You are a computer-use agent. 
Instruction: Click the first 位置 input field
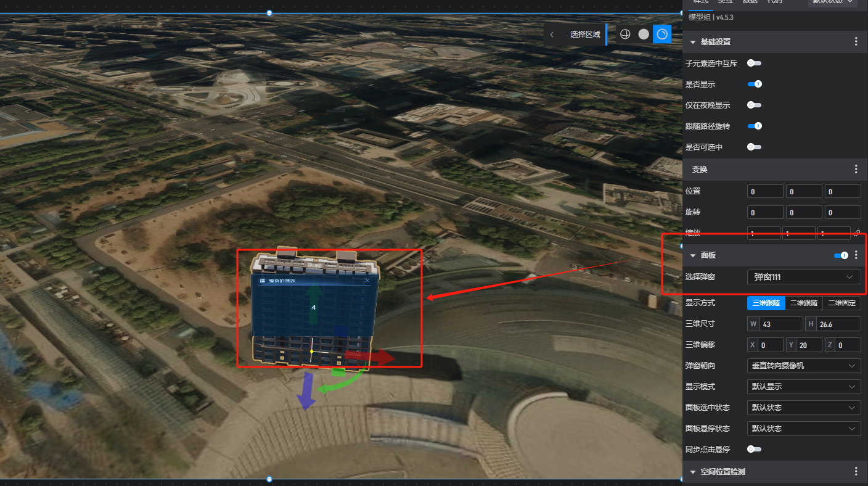click(765, 192)
